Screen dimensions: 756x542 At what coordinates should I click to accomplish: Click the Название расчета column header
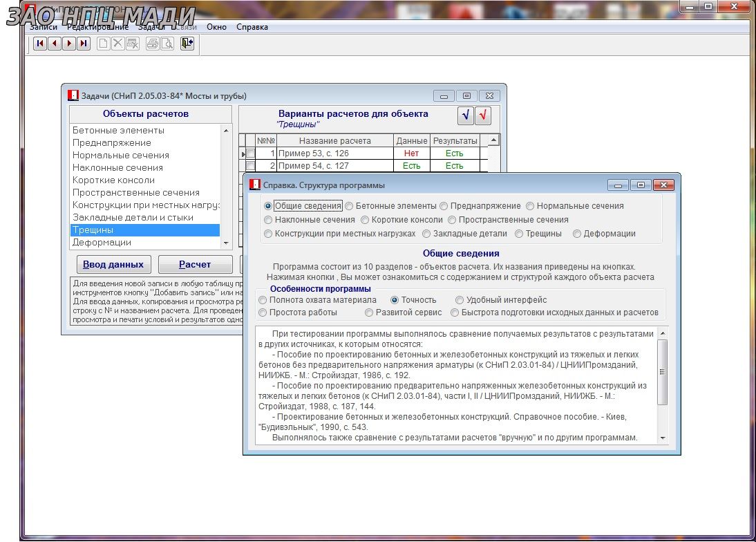pyautogui.click(x=335, y=141)
